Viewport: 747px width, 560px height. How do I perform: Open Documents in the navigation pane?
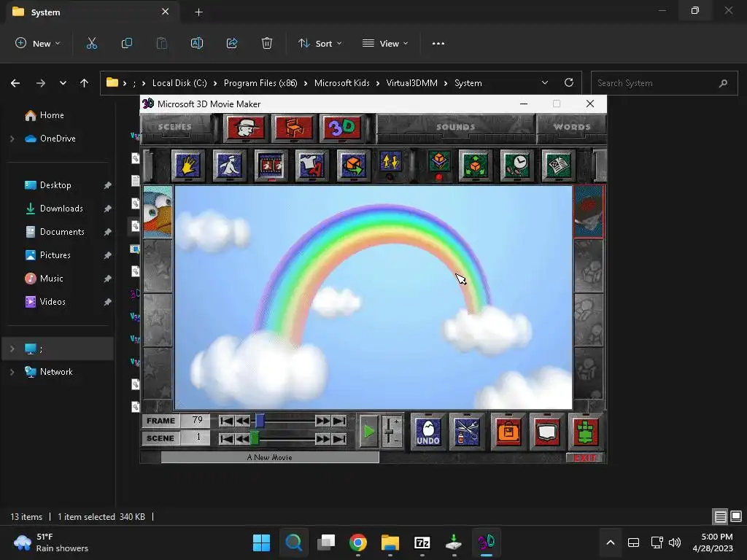[62, 232]
